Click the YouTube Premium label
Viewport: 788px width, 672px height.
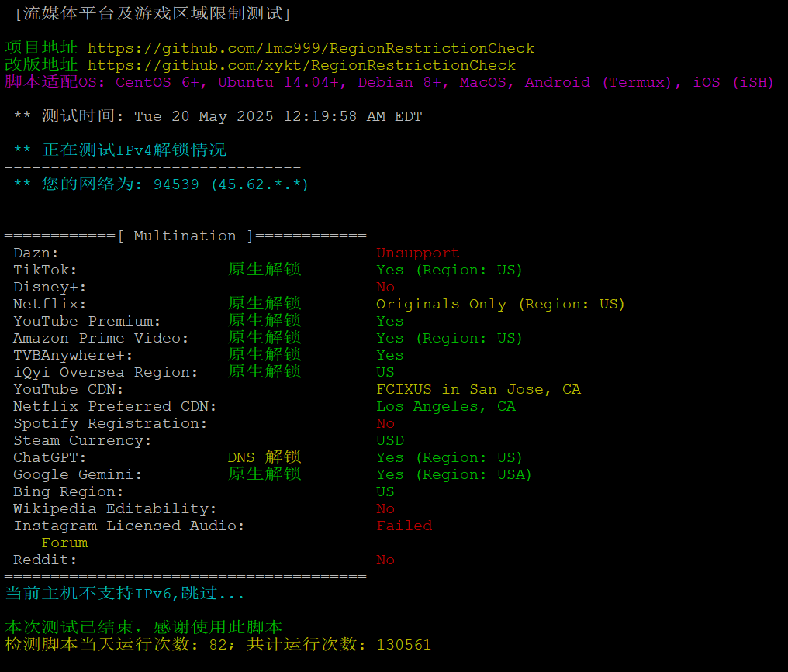(x=87, y=322)
